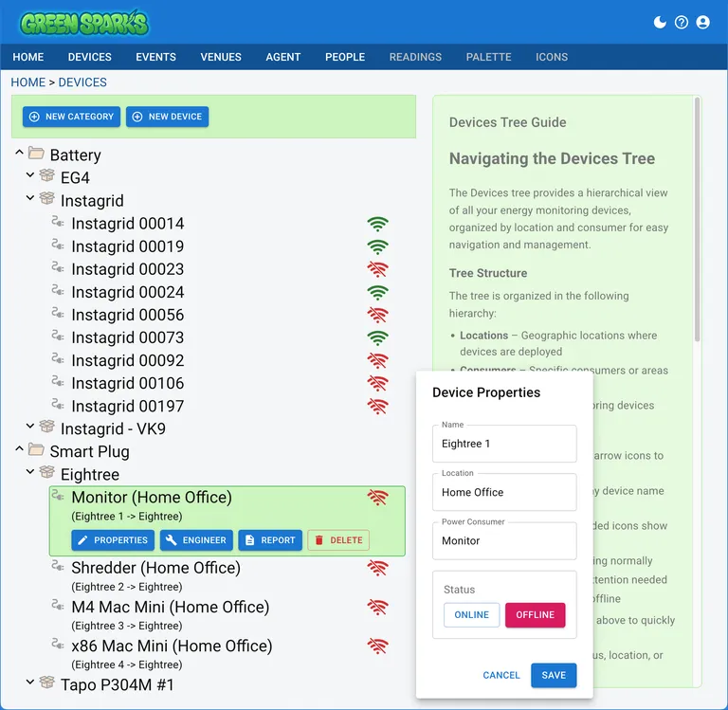Viewport: 728px width, 710px height.
Task: Collapse the Battery category
Action: click(19, 155)
